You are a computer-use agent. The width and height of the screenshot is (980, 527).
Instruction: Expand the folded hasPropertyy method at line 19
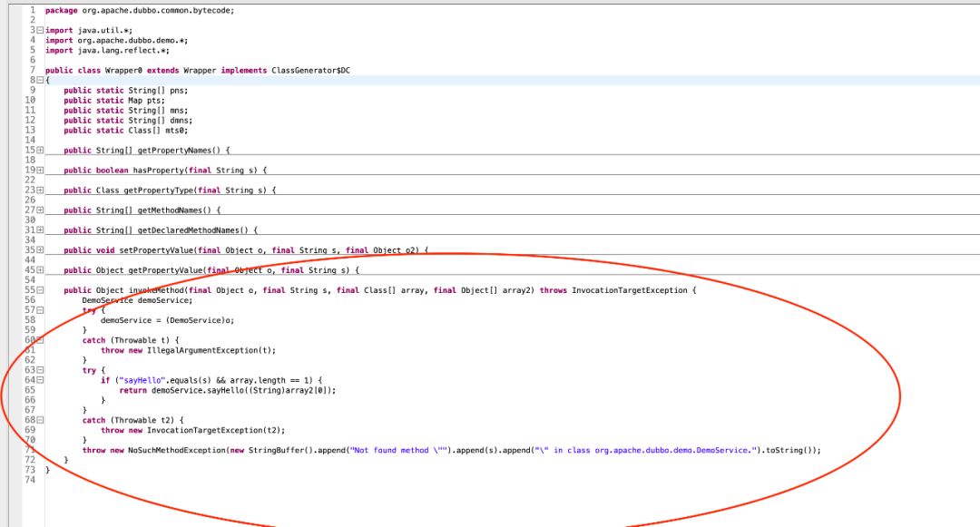[x=40, y=170]
